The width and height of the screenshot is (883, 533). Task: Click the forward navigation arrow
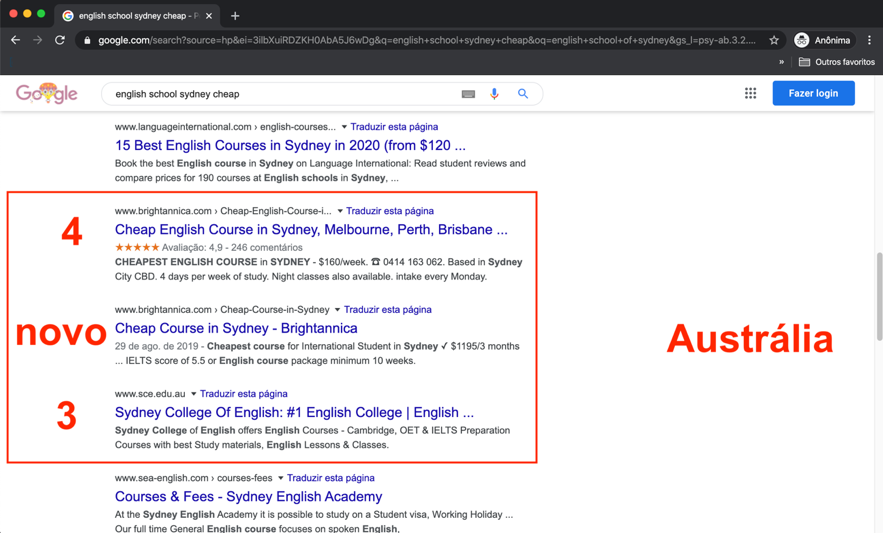[x=37, y=40]
